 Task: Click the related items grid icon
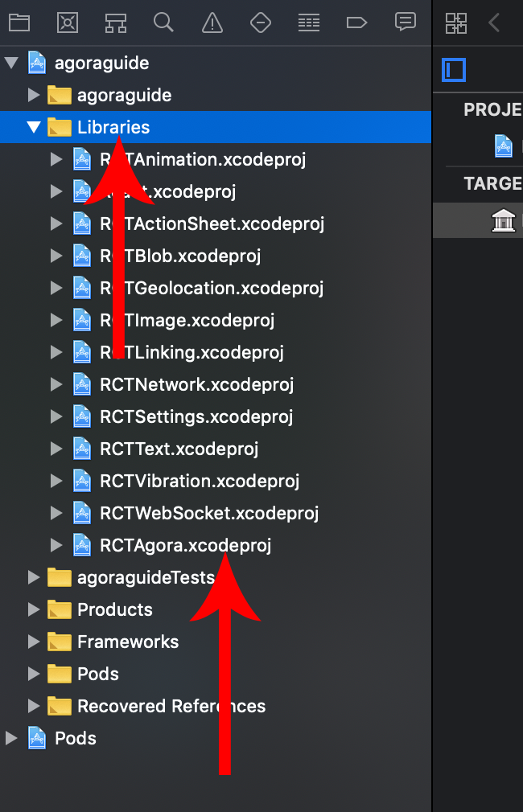[x=456, y=23]
